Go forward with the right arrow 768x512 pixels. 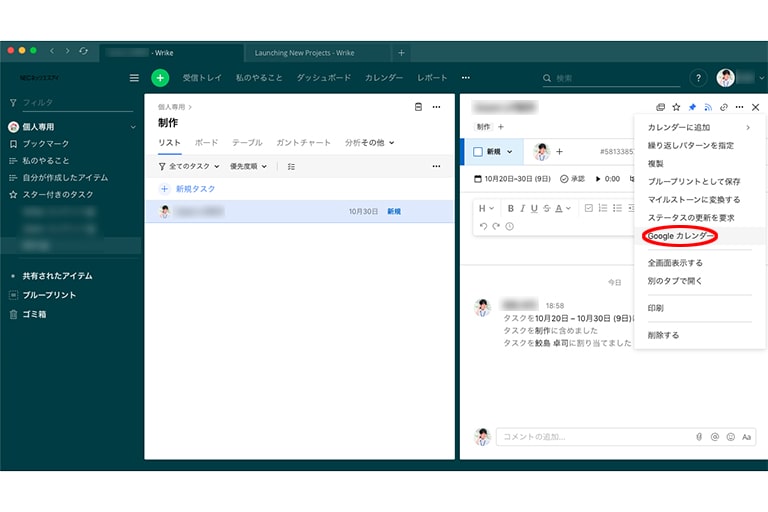point(68,51)
